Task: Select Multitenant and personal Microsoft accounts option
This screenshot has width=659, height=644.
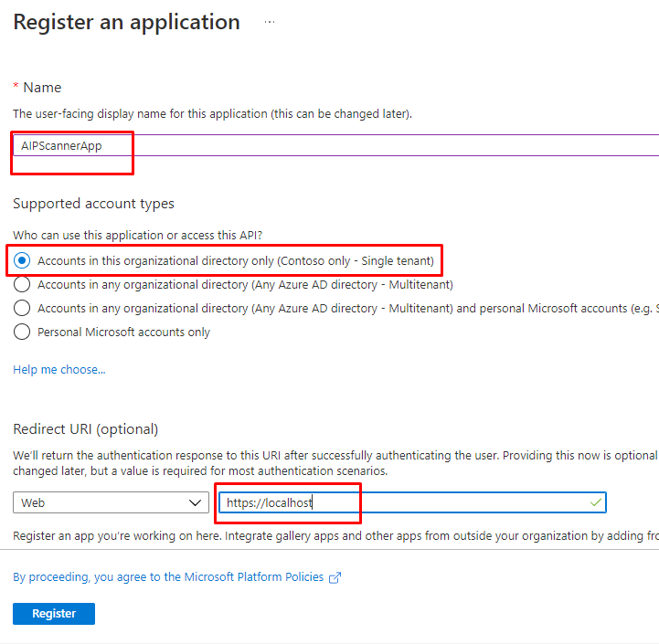Action: (x=22, y=308)
